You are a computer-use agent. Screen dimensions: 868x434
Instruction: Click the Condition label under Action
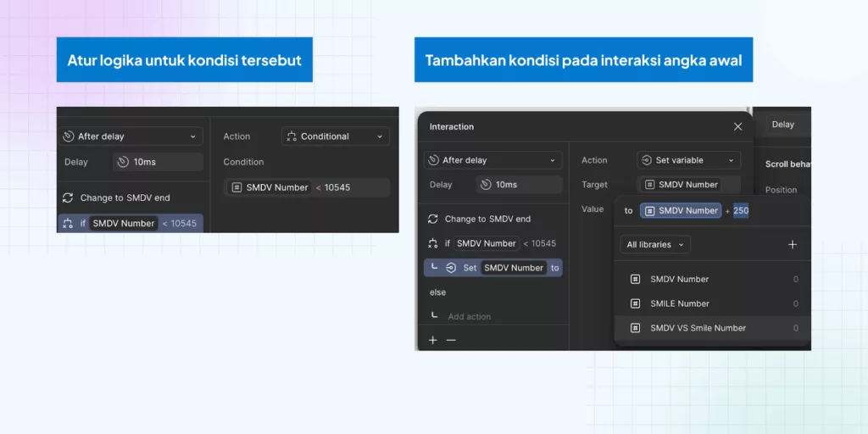pos(243,162)
